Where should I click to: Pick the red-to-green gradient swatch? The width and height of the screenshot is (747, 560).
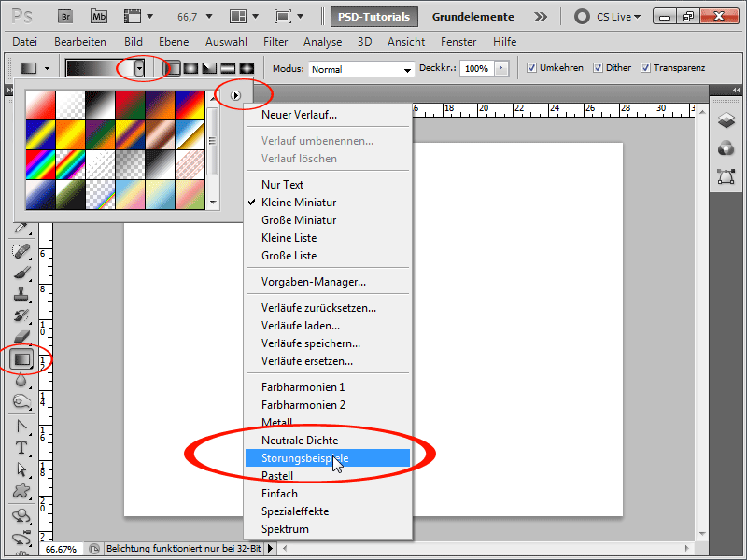[130, 105]
